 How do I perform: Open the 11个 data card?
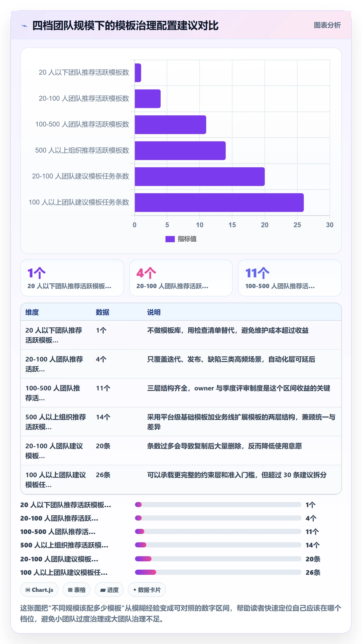290,278
